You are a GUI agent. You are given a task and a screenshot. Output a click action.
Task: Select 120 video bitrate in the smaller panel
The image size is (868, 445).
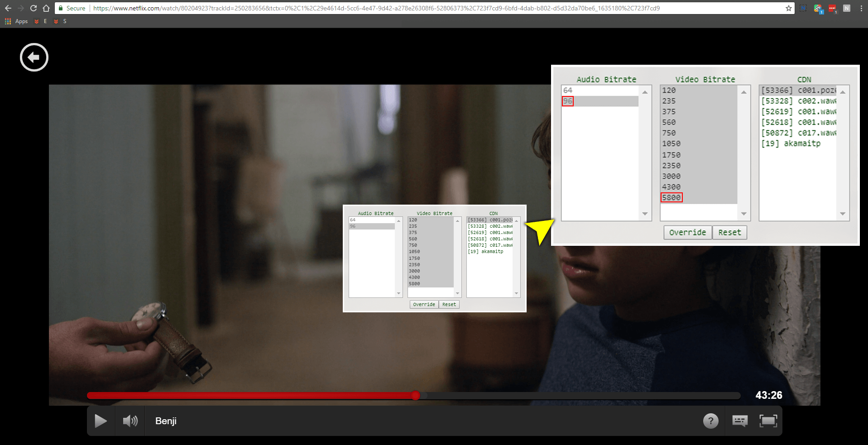(x=431, y=220)
